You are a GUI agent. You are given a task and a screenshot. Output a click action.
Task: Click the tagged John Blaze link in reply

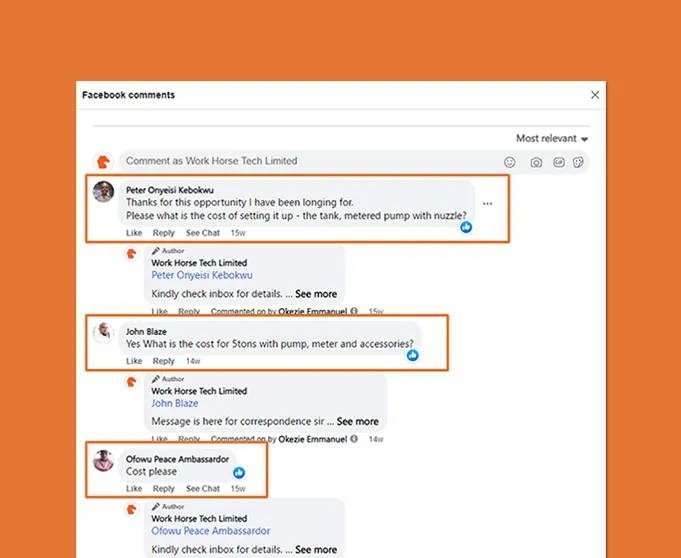coord(175,403)
